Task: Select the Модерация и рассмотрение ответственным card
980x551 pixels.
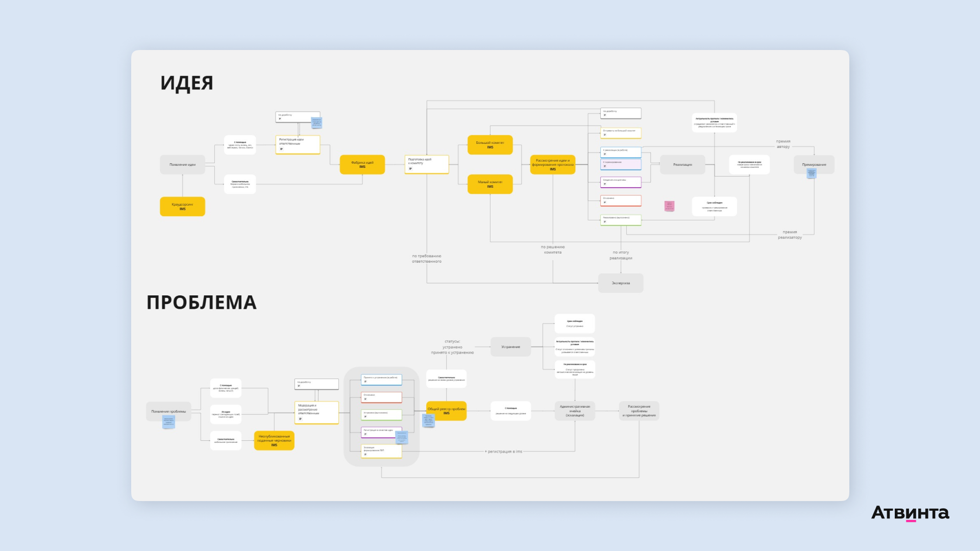Action: tap(316, 413)
